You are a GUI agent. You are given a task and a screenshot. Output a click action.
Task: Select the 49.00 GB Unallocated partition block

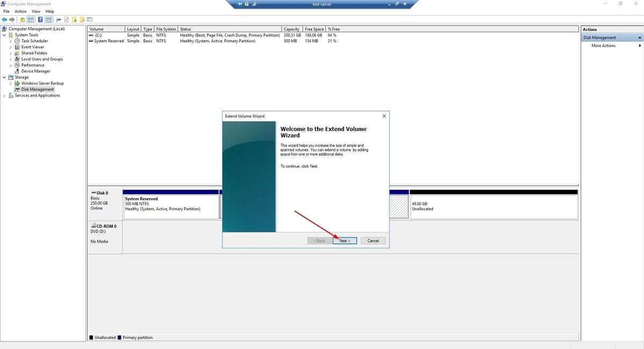(x=493, y=207)
